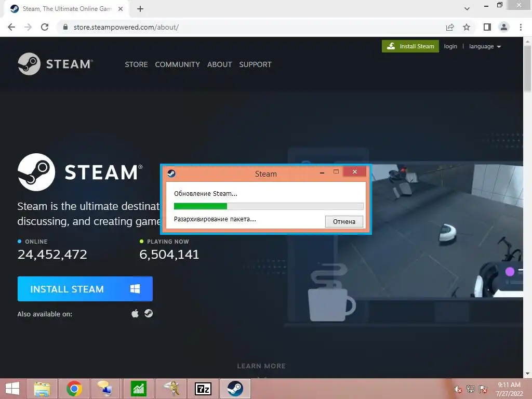Click the page vertical scrollbar thumb
This screenshot has width=532, height=399.
click(528, 68)
